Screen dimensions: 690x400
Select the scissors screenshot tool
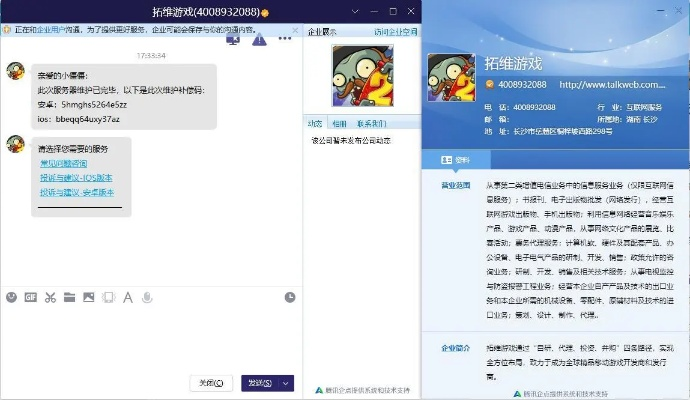point(49,297)
